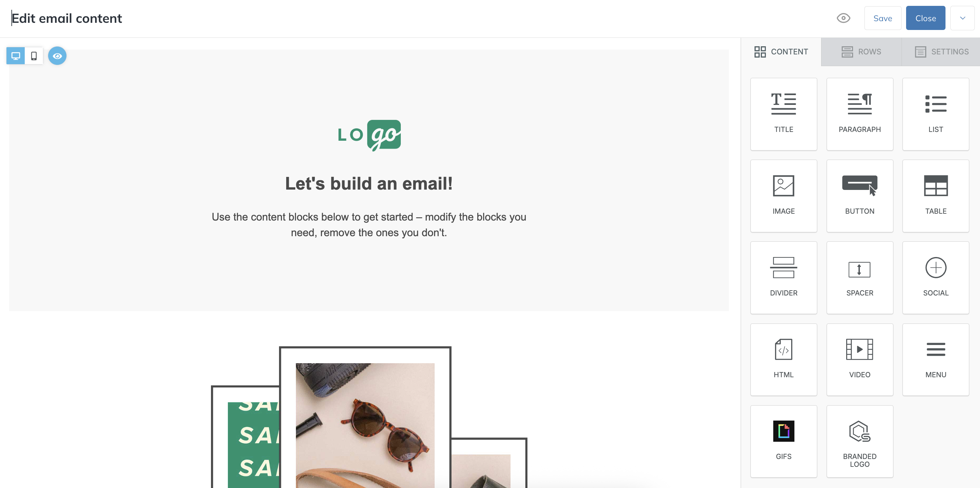Save the email content

point(883,18)
